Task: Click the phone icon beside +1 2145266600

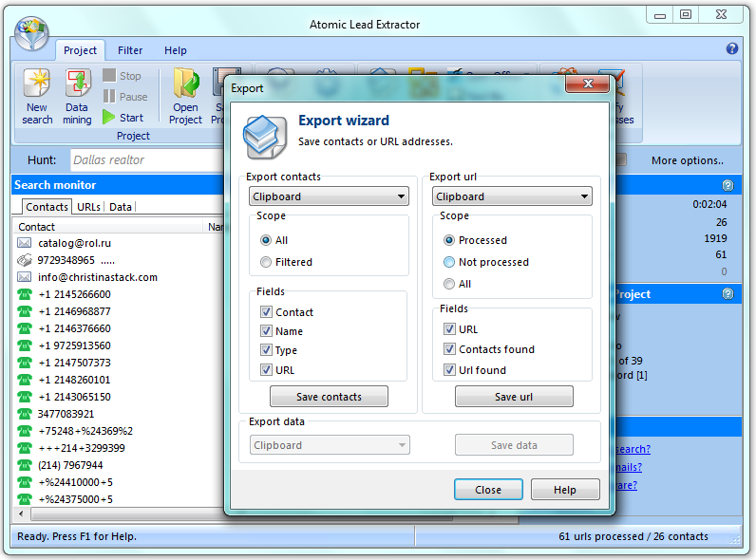Action: tap(25, 294)
